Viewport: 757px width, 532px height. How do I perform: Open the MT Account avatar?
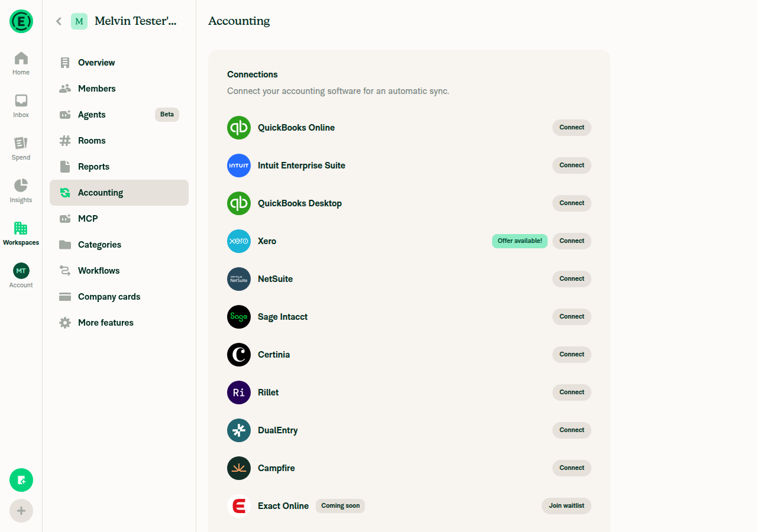click(x=21, y=271)
